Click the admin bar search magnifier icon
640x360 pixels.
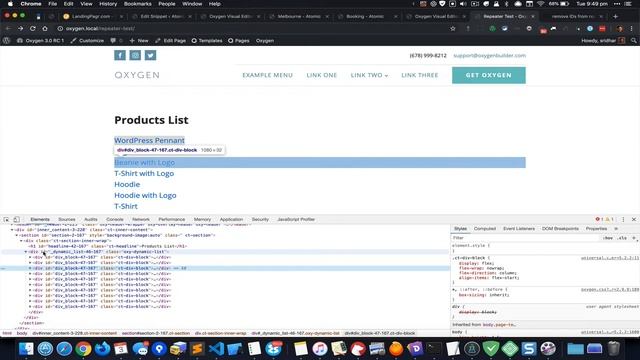(634, 40)
